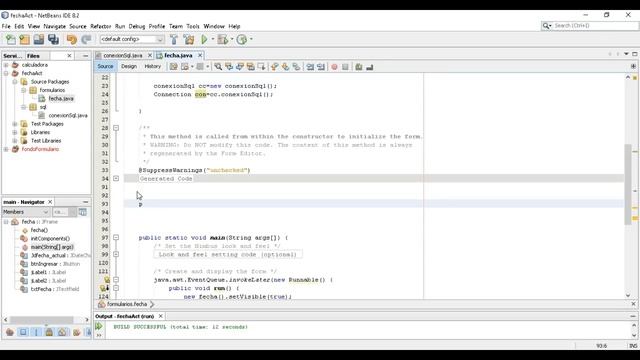
Task: Switch to the Files panel tab
Action: coord(33,56)
